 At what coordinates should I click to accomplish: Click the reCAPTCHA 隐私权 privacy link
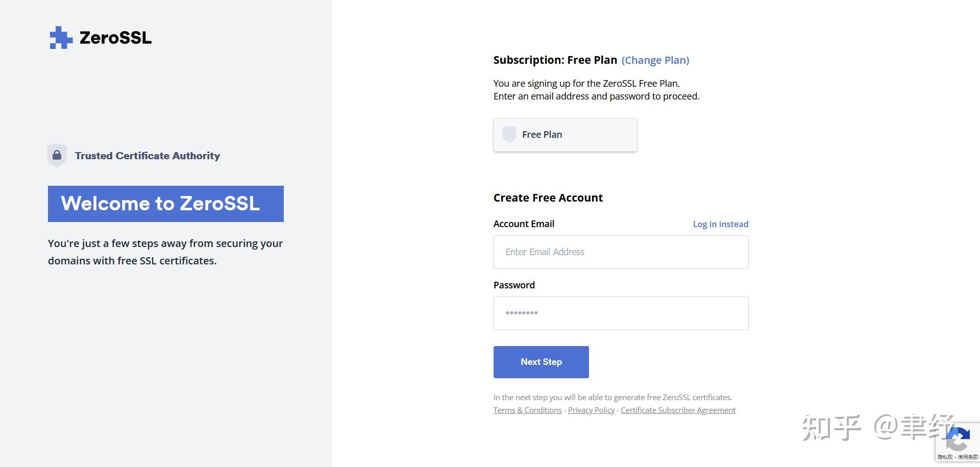click(x=945, y=457)
